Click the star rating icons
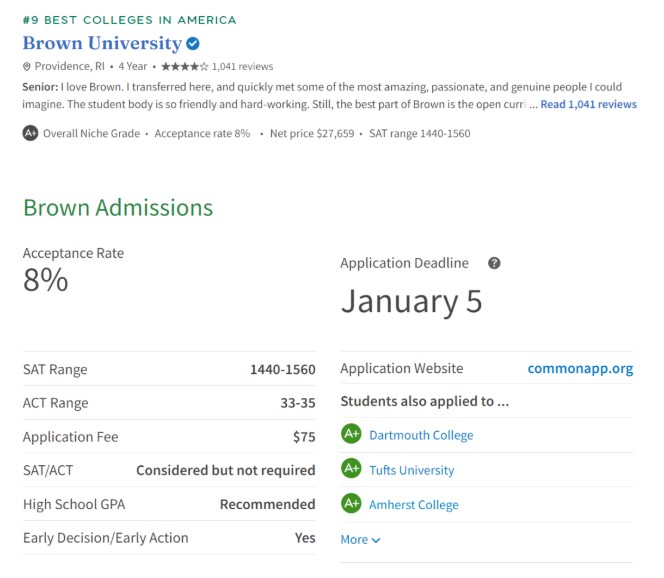This screenshot has height=578, width=664. 185,66
